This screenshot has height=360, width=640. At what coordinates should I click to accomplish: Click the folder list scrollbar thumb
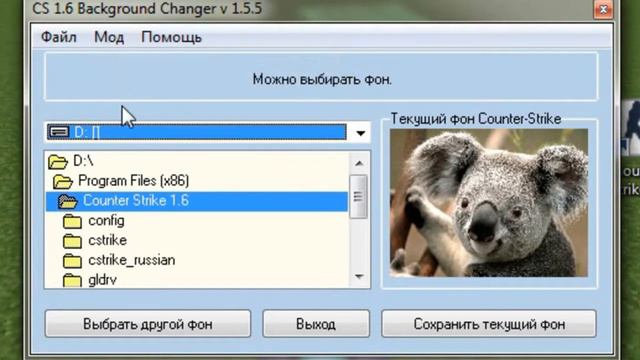[359, 197]
